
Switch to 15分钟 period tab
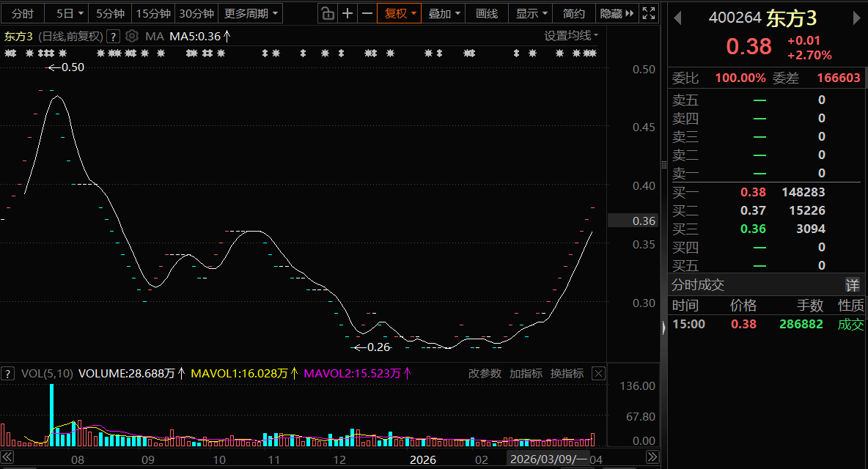pos(153,13)
